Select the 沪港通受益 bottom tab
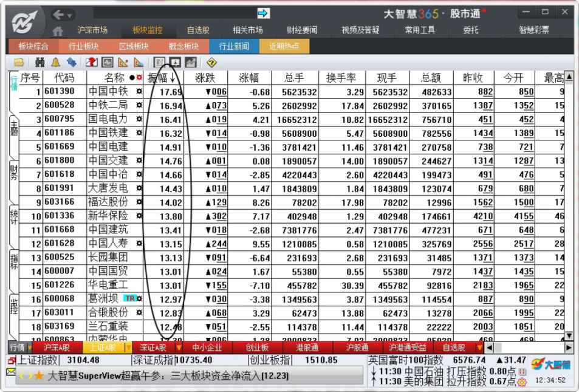Screen dimensions: 579x392 point(408,347)
